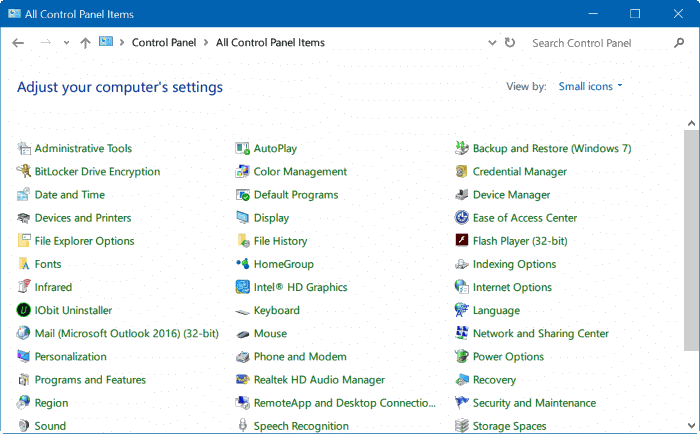Open the Backup and Restore icon

462,148
